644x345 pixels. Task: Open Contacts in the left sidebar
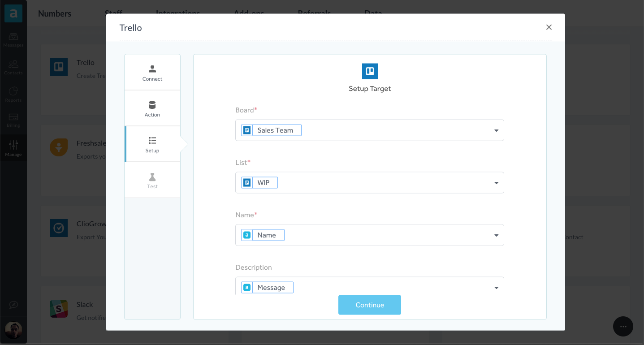point(13,67)
